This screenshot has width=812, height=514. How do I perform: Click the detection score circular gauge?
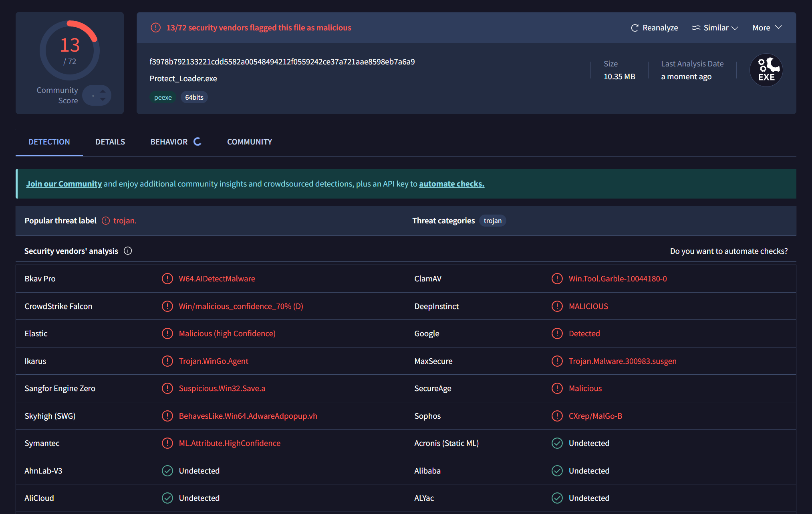(x=70, y=50)
